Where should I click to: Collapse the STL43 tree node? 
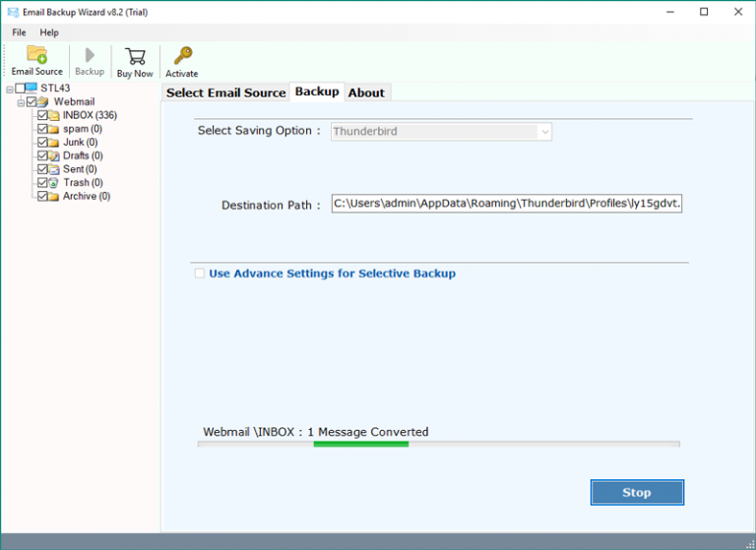(x=10, y=90)
